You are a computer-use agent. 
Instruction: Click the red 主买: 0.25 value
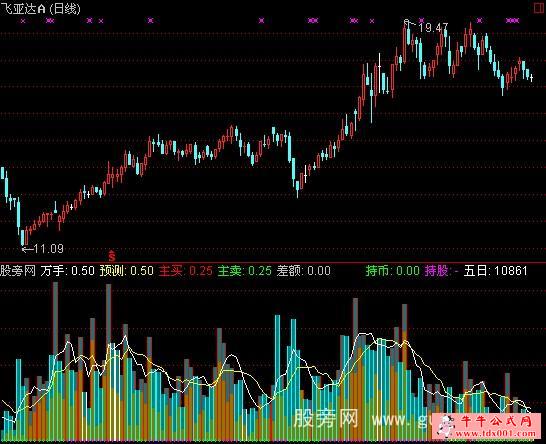tap(186, 271)
